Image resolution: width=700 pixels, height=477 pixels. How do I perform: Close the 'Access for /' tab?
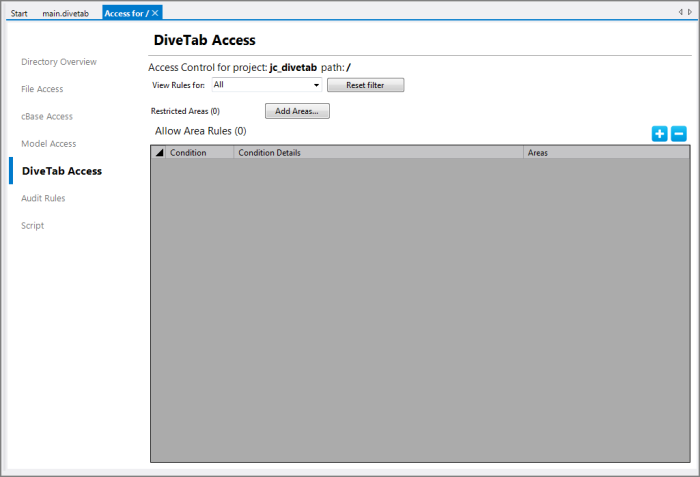(x=155, y=13)
